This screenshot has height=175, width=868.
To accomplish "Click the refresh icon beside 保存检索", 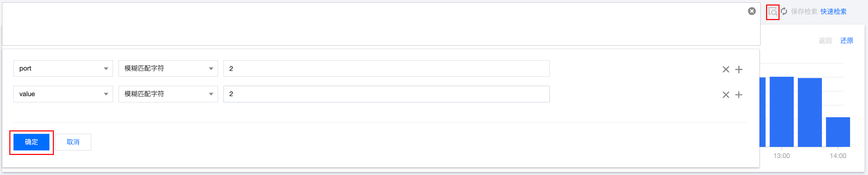I will coord(784,11).
